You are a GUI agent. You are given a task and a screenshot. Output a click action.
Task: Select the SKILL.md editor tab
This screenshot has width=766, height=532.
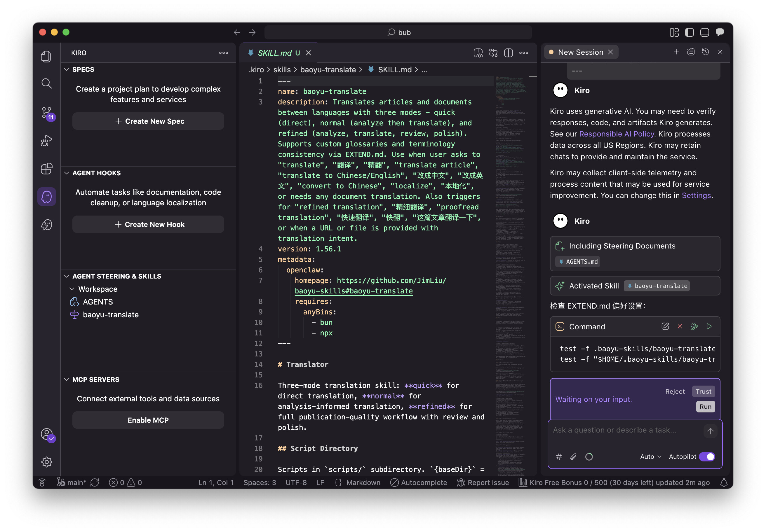[x=279, y=53]
